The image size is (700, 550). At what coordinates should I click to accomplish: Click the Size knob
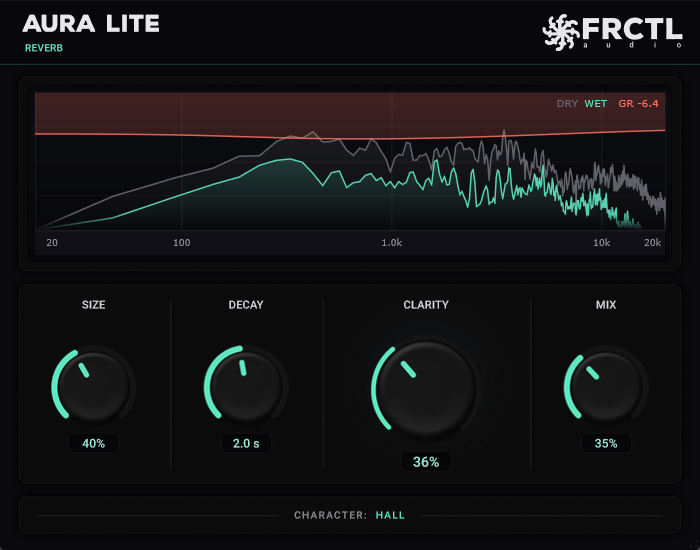[94, 387]
